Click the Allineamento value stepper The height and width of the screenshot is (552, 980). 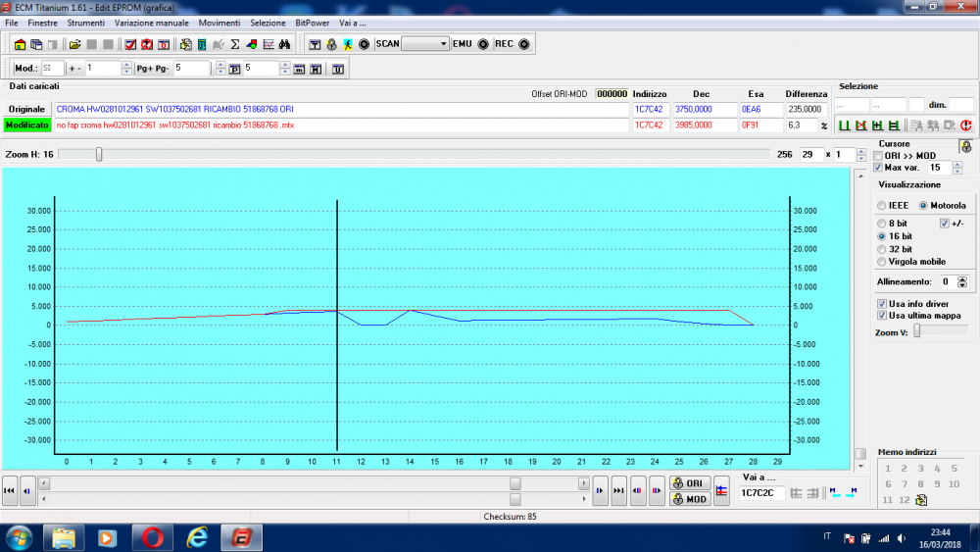962,282
